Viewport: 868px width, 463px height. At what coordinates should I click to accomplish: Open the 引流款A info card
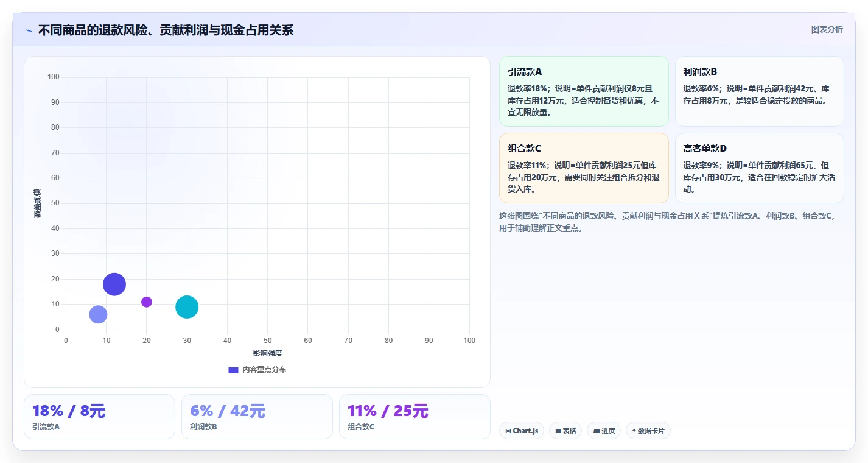[584, 91]
